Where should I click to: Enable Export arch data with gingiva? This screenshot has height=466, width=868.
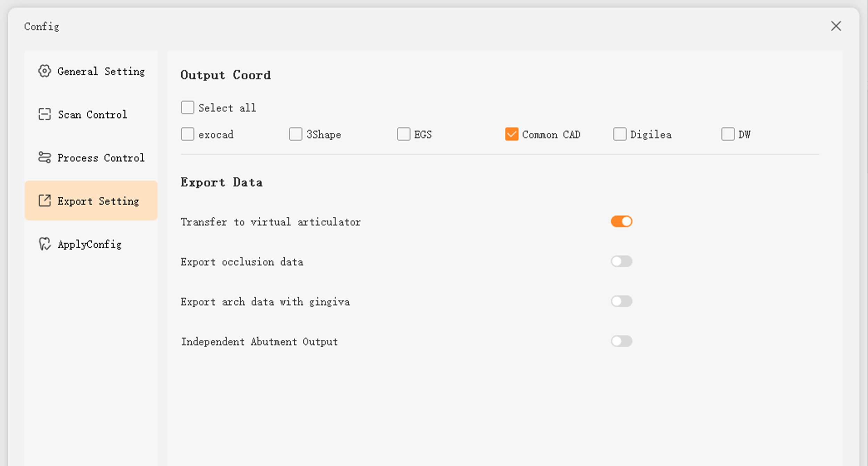tap(621, 301)
